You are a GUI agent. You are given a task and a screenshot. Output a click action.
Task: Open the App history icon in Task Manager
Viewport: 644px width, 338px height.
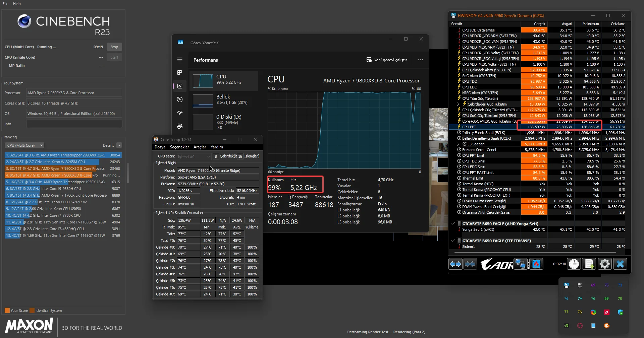point(180,99)
